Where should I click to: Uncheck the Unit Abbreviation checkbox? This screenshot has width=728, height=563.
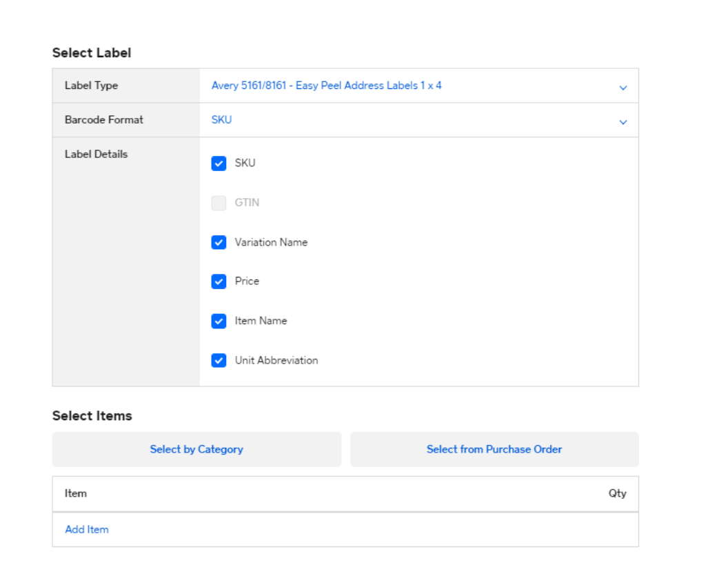[x=219, y=360]
